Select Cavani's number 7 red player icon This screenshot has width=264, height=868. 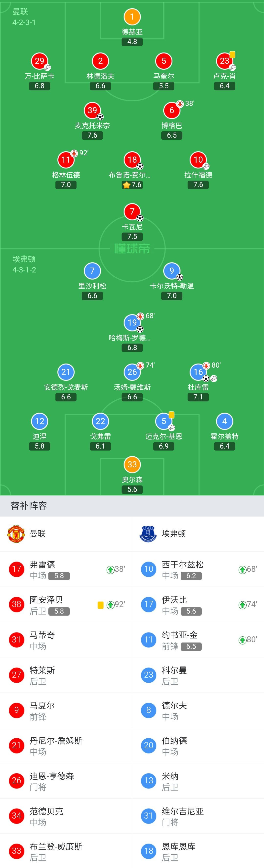[x=132, y=211]
